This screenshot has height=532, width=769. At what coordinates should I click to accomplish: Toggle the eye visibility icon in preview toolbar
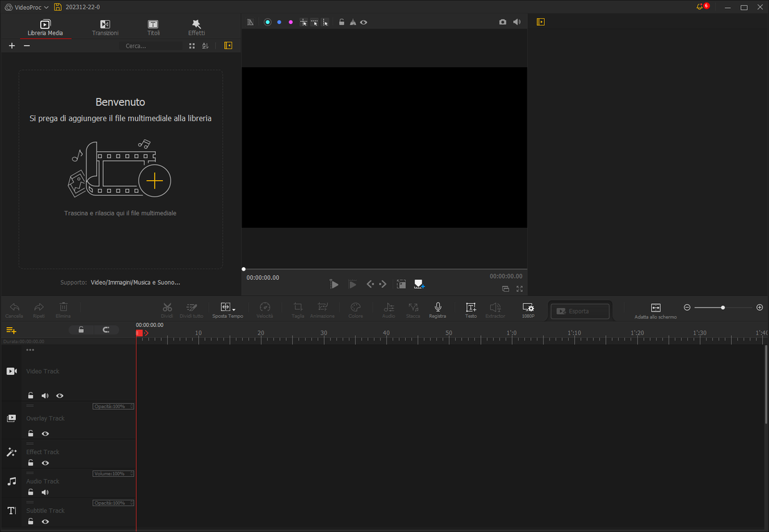pyautogui.click(x=364, y=22)
